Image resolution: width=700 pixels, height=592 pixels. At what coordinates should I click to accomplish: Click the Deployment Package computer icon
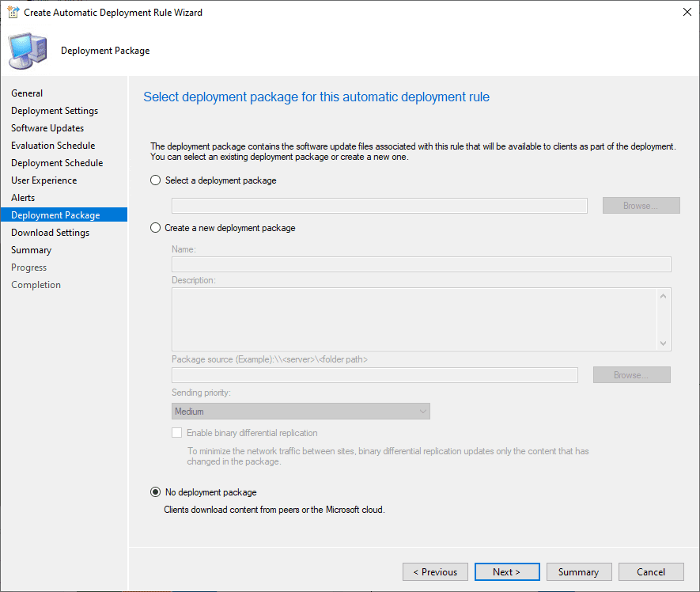click(x=28, y=51)
